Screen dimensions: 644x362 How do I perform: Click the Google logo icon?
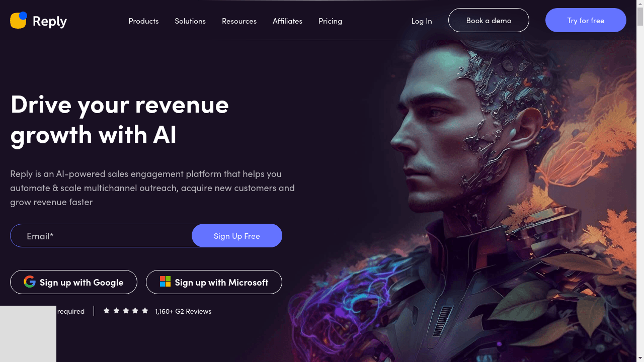click(30, 282)
